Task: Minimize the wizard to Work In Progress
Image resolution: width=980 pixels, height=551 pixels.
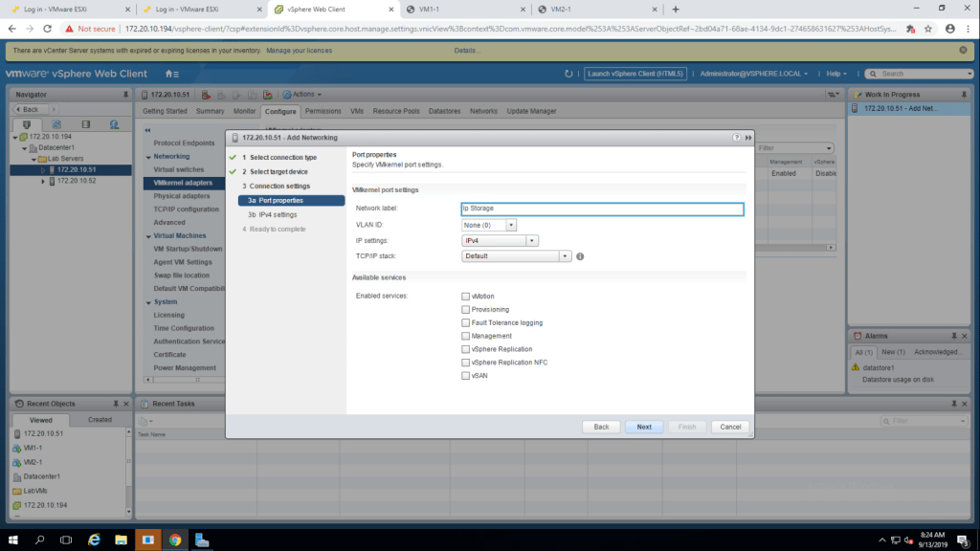Action: [x=747, y=138]
